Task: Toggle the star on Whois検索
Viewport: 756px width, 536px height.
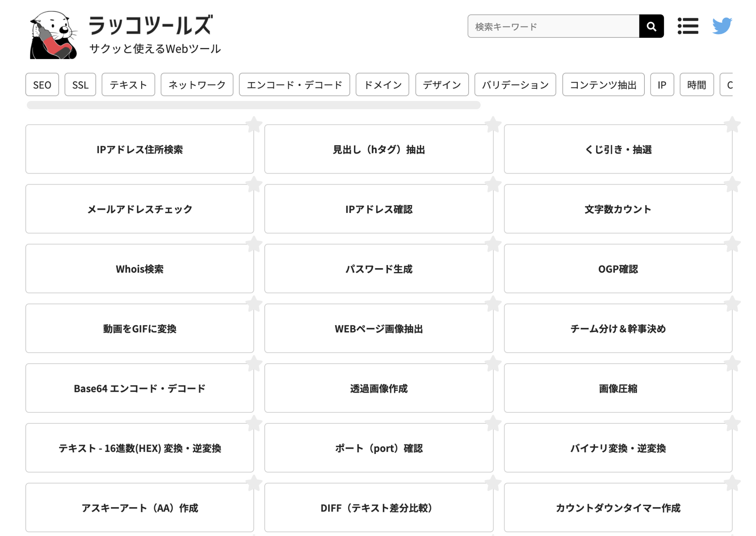Action: pos(254,244)
